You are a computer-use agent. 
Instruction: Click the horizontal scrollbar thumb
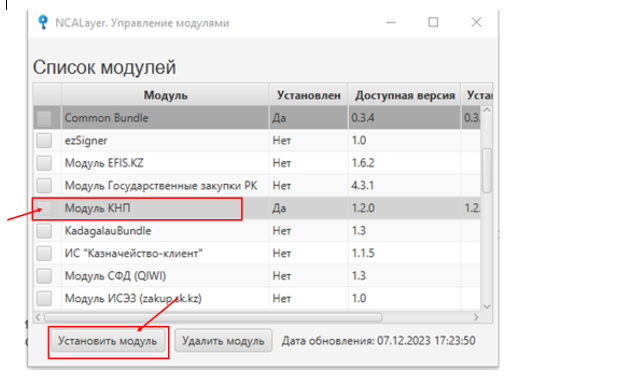(213, 317)
